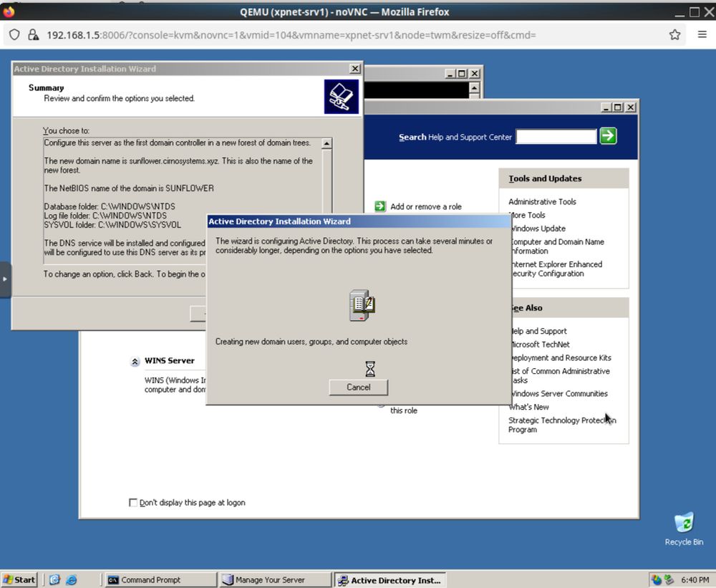Open Windows Update link
This screenshot has height=588, width=716.
538,228
